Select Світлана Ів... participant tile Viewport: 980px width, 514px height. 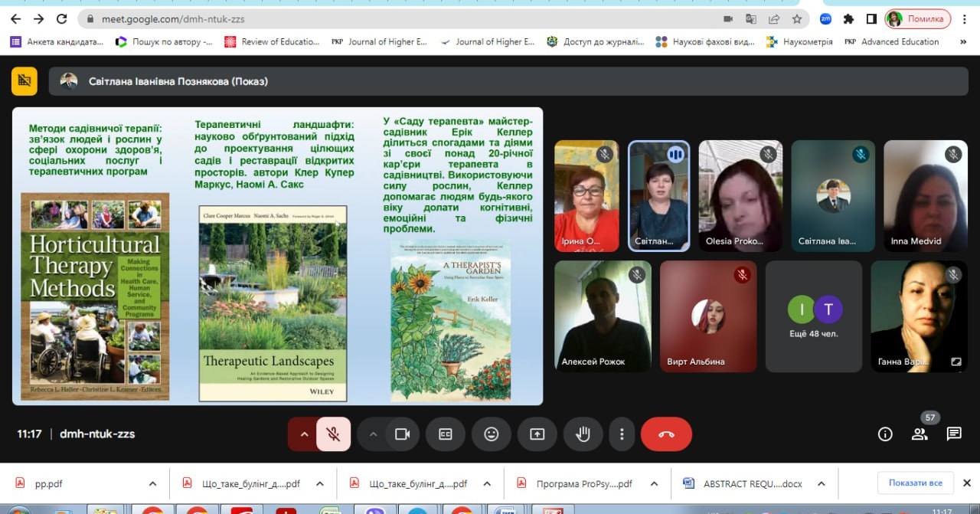coord(832,196)
